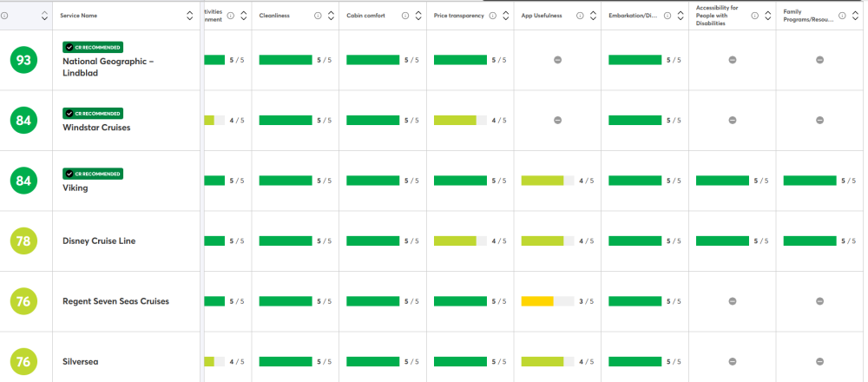Click info icon beside Cabin comfort header
The width and height of the screenshot is (868, 382).
point(405,16)
